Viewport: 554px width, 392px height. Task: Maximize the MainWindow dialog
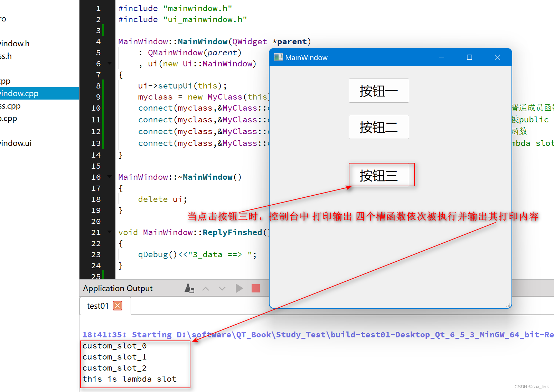[x=469, y=57]
